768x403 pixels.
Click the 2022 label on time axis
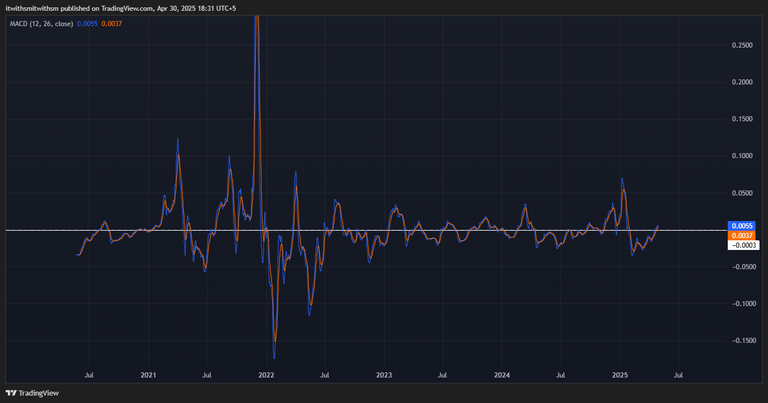point(266,375)
